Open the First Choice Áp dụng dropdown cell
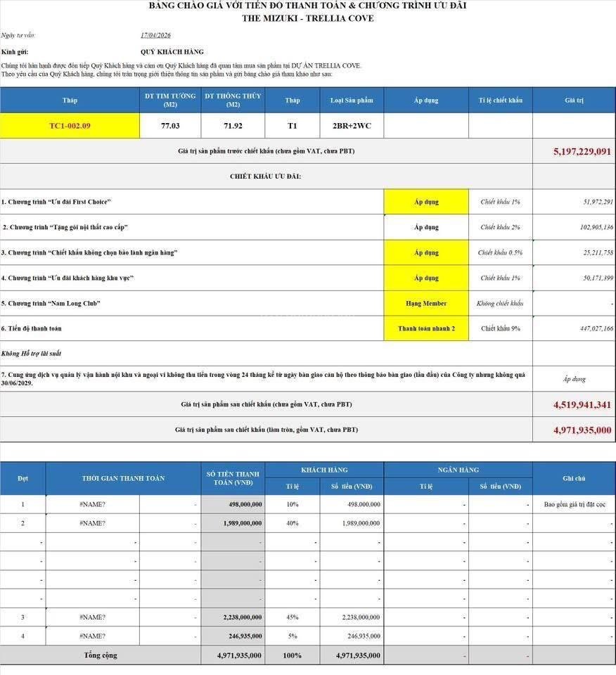Screen dimensions: 616x675 tap(426, 202)
